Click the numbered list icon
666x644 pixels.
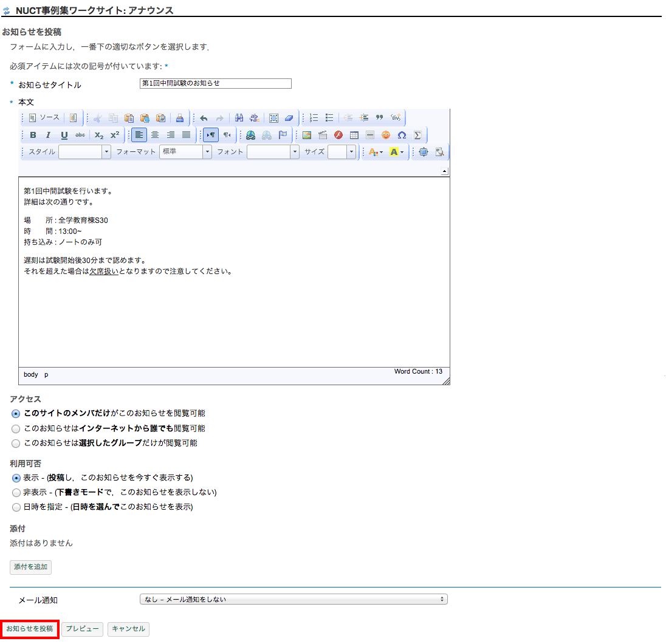(314, 118)
